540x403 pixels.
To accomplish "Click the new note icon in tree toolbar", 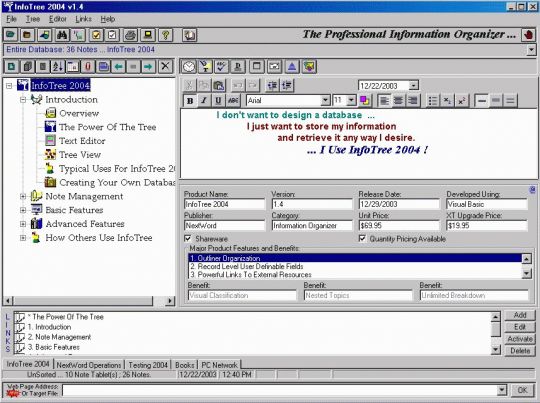I will [x=11, y=66].
